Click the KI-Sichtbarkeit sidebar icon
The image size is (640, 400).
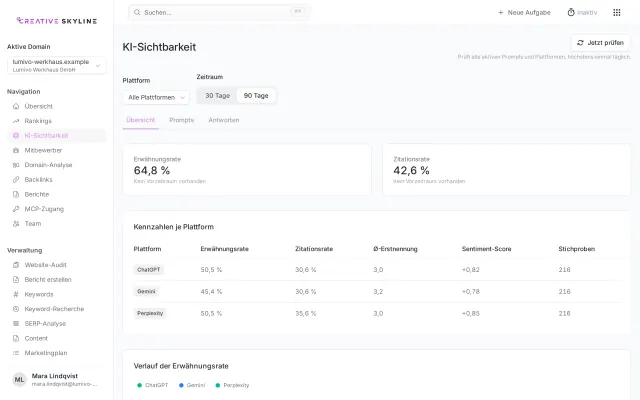(x=16, y=136)
